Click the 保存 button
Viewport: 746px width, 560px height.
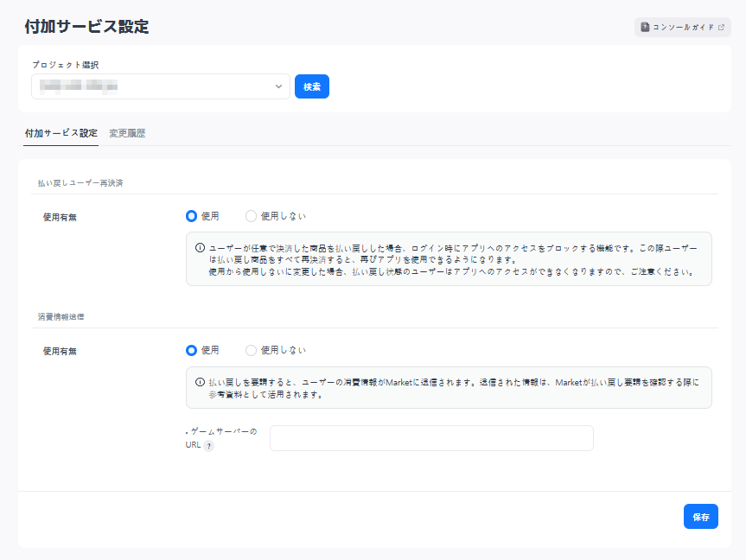pos(700,517)
